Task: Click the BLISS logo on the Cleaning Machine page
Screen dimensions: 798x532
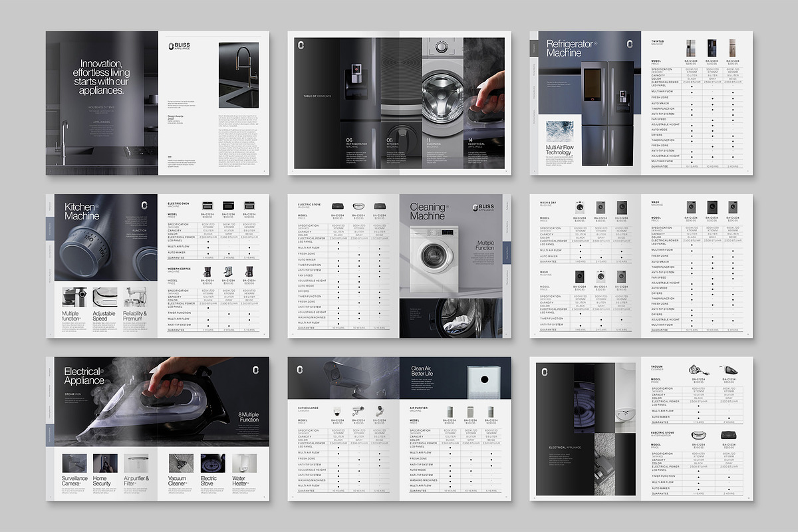Action: (x=483, y=207)
